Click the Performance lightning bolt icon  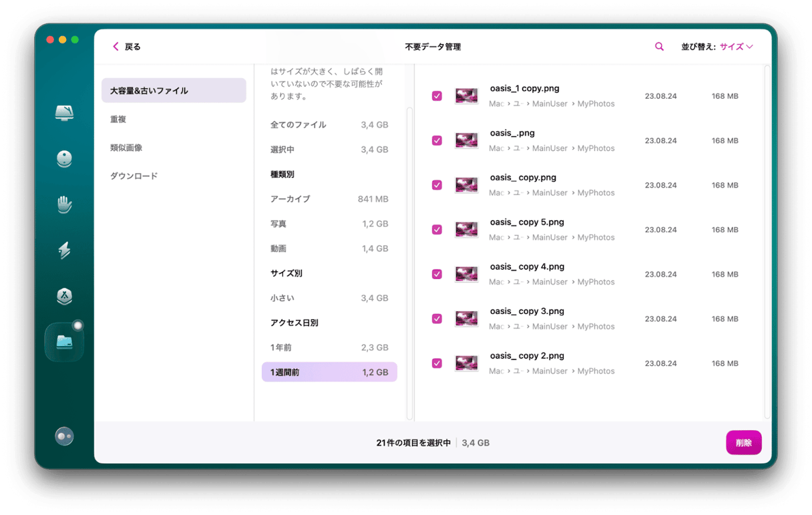pos(64,250)
